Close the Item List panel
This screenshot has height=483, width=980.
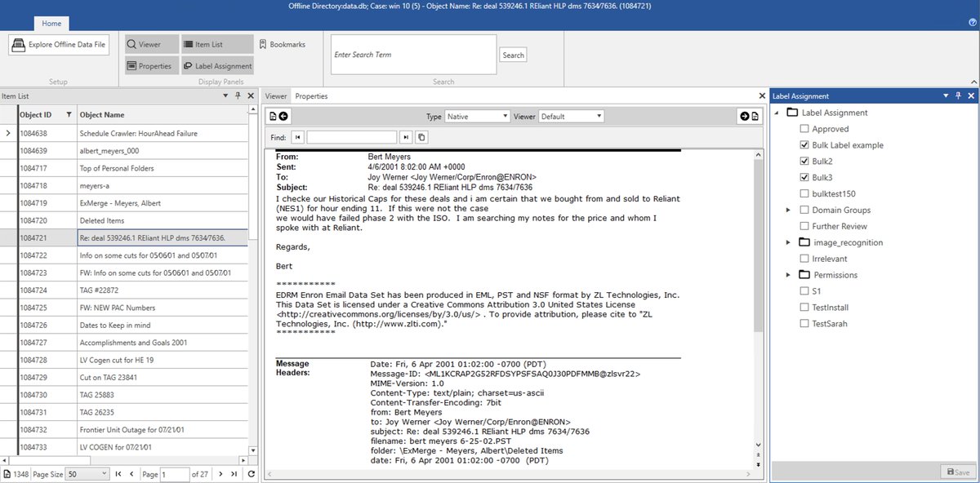249,95
